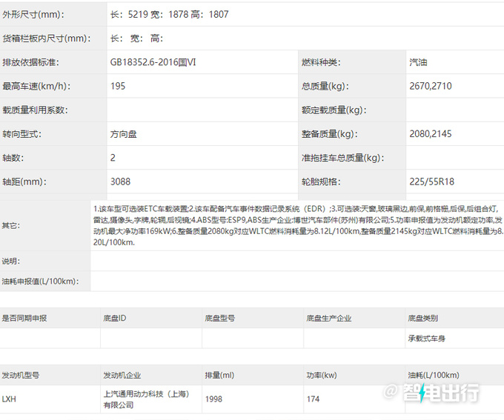Click the 其它 row label

coord(11,226)
